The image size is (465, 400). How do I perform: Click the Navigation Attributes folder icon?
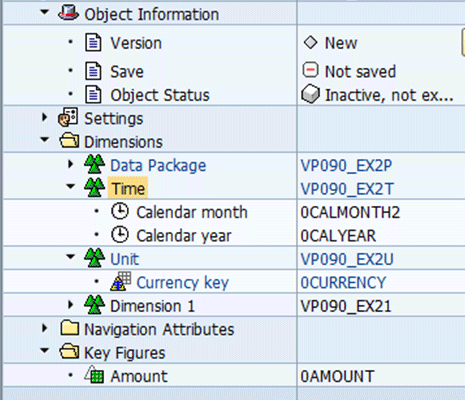pyautogui.click(x=70, y=328)
